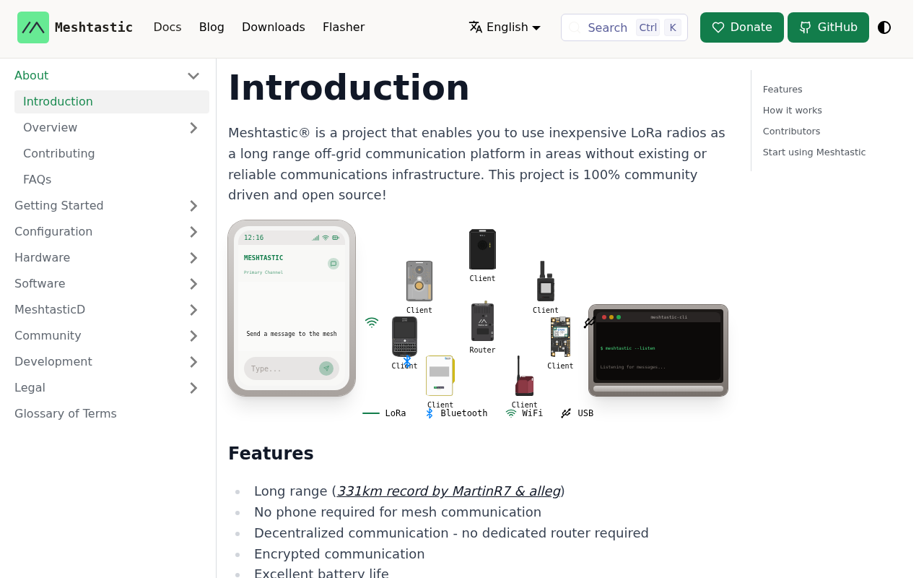Open the 331km record link
The image size is (924, 578).
pyautogui.click(x=449, y=491)
